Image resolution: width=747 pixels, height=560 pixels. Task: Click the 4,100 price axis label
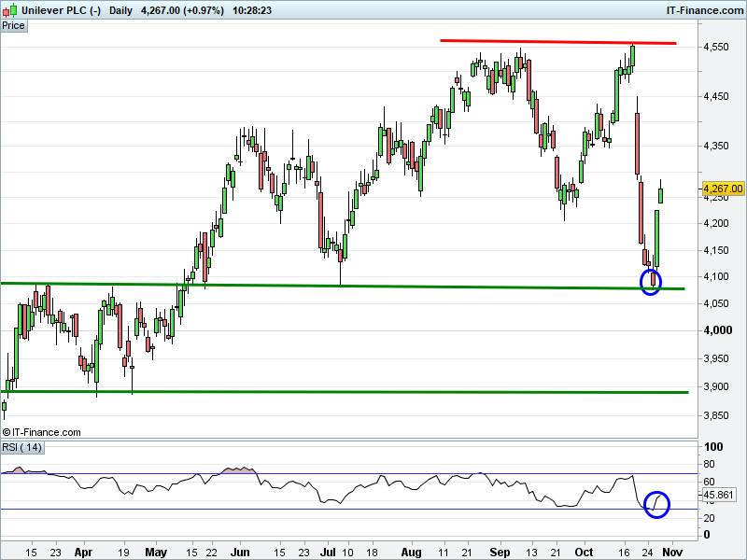tap(716, 276)
